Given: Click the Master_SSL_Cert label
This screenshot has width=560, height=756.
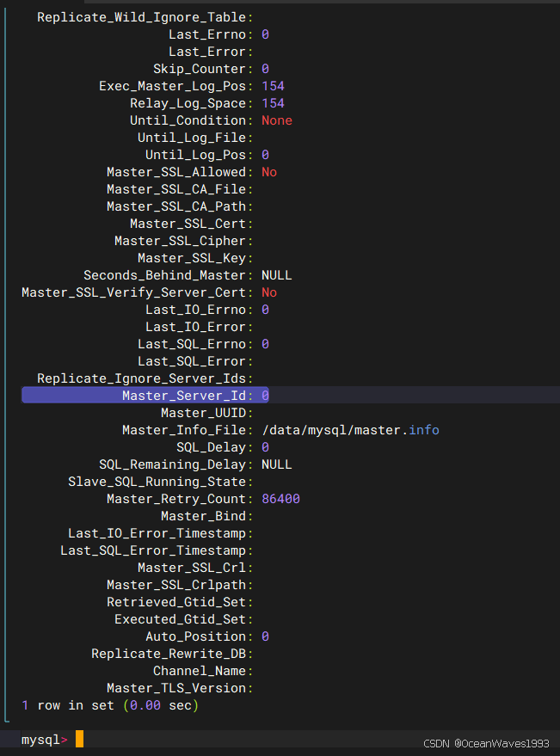Looking at the screenshot, I should [x=188, y=224].
